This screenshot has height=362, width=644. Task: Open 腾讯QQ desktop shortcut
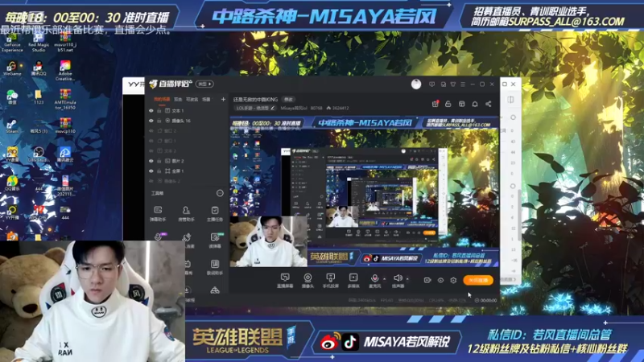tap(39, 68)
